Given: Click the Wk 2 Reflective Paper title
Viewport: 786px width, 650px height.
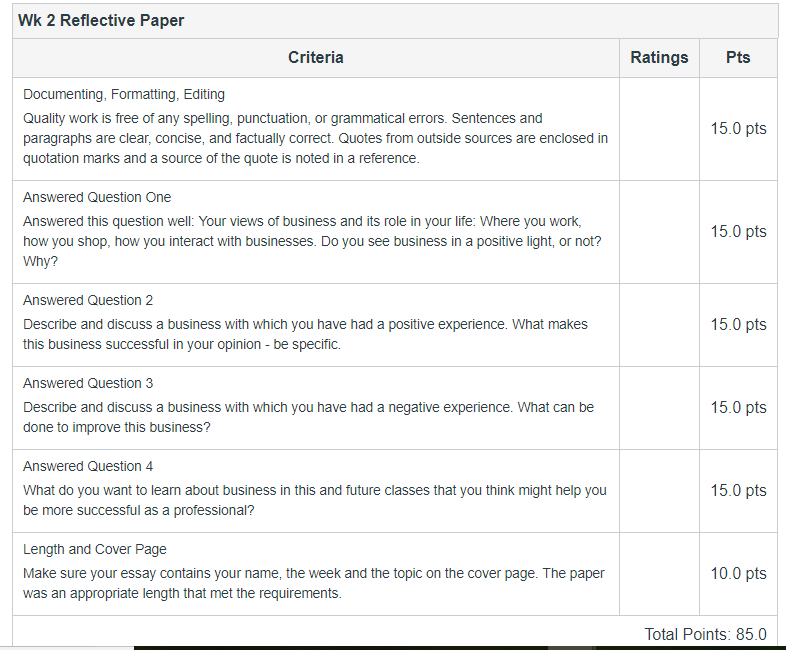Looking at the screenshot, I should [101, 21].
